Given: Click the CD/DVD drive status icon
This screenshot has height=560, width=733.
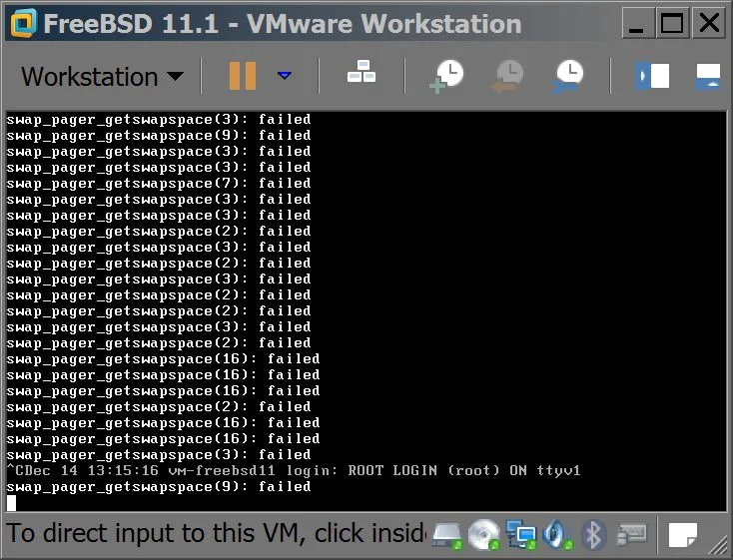Looking at the screenshot, I should click(x=484, y=534).
